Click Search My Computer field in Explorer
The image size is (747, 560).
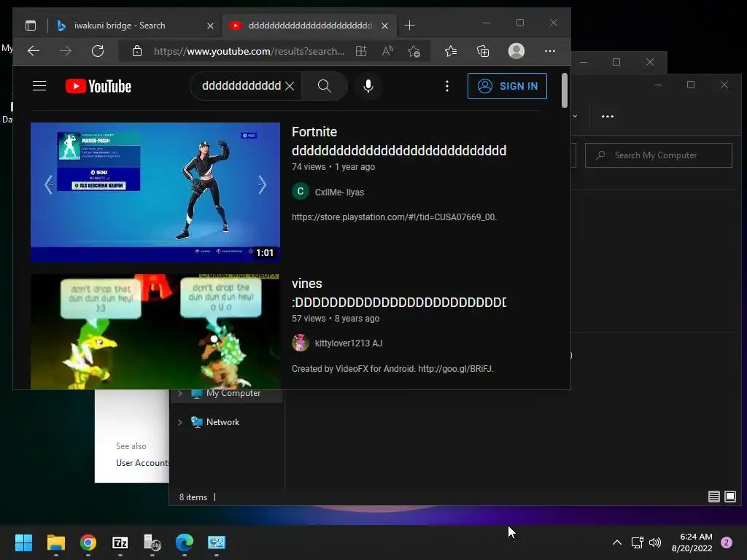pos(659,155)
